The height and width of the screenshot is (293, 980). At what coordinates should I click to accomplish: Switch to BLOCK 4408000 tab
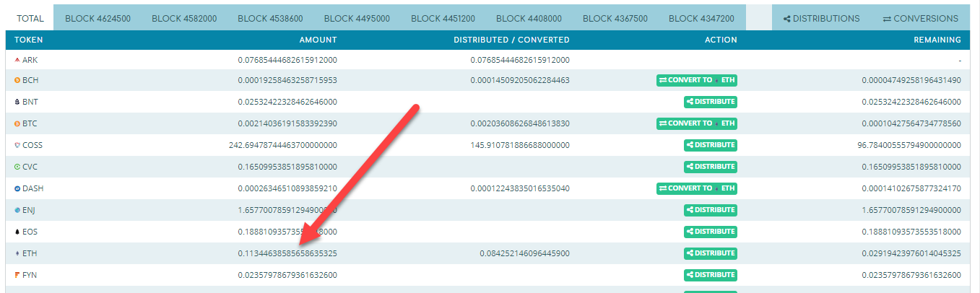529,18
